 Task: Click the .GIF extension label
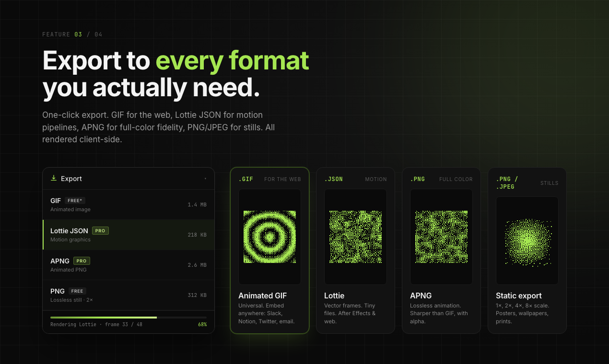coord(246,179)
